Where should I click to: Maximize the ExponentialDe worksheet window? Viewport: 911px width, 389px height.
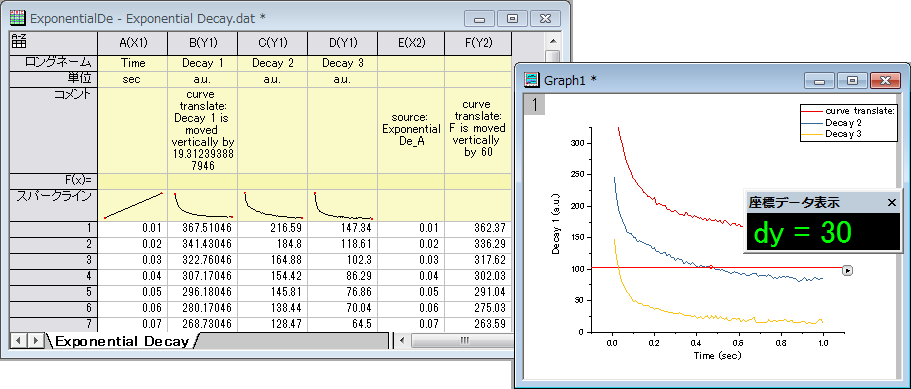[x=512, y=19]
